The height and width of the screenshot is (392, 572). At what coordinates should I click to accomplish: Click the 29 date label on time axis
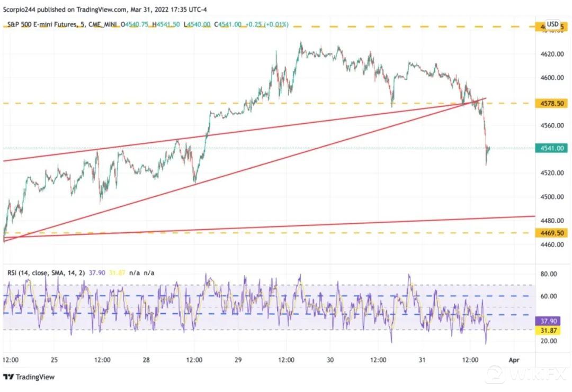coord(238,360)
